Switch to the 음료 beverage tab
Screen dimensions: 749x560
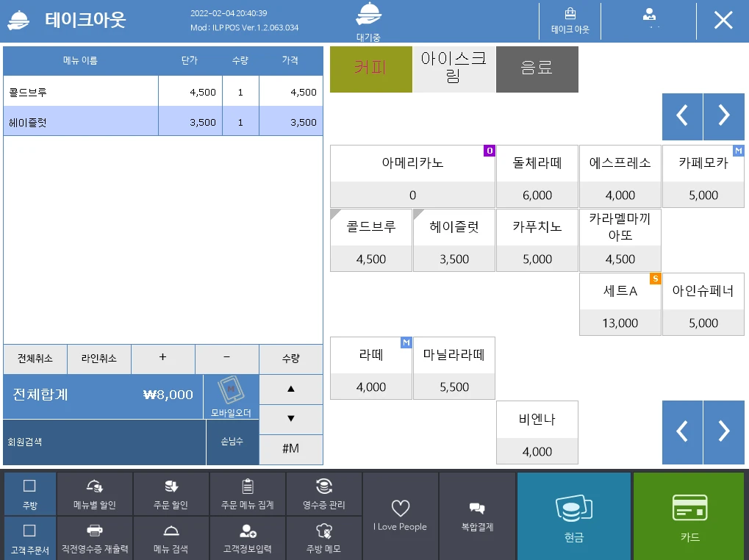tap(537, 69)
